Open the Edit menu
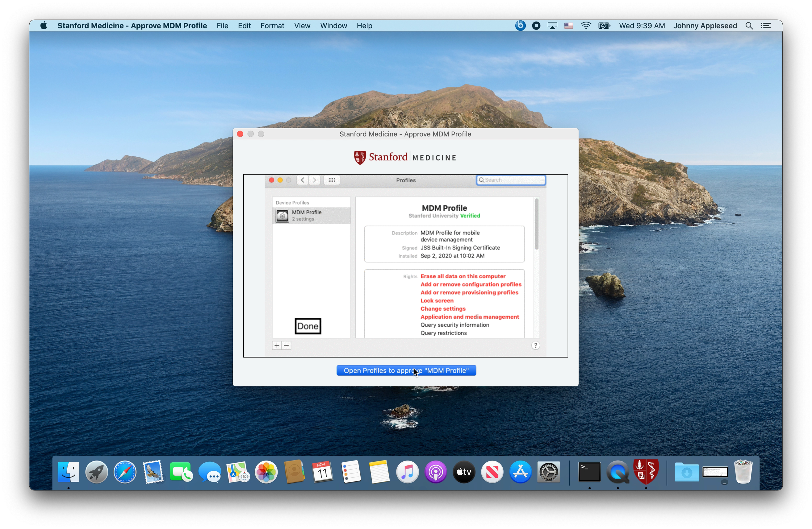Viewport: 812px width, 529px height. [x=244, y=26]
